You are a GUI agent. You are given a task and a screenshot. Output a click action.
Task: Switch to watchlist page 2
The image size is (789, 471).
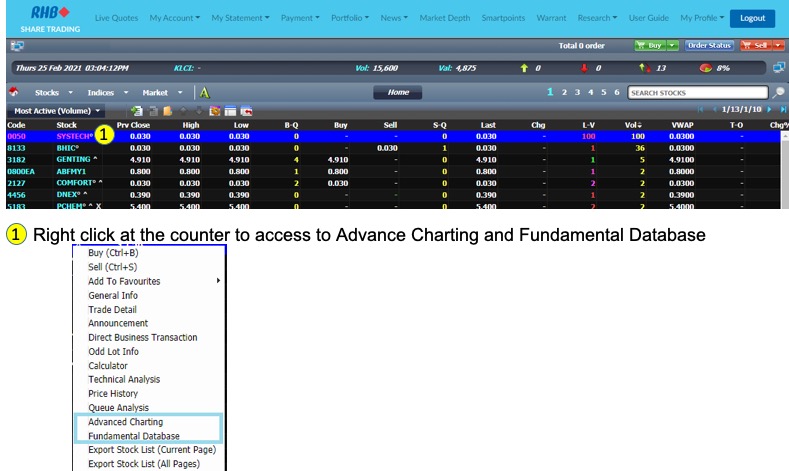click(x=564, y=92)
